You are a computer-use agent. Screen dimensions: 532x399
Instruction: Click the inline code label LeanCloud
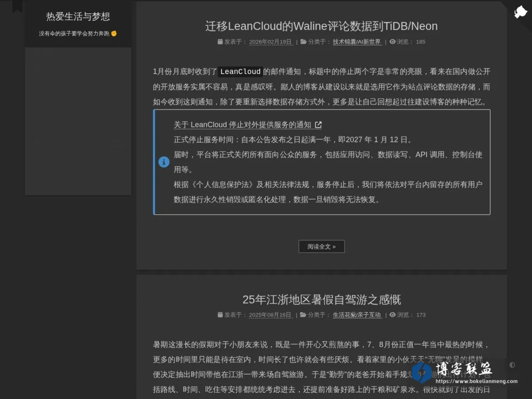point(240,72)
